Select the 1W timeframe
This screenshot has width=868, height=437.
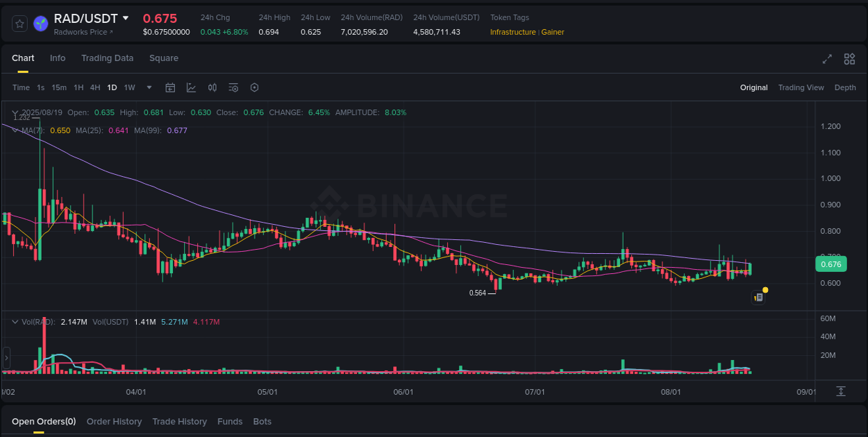[129, 87]
